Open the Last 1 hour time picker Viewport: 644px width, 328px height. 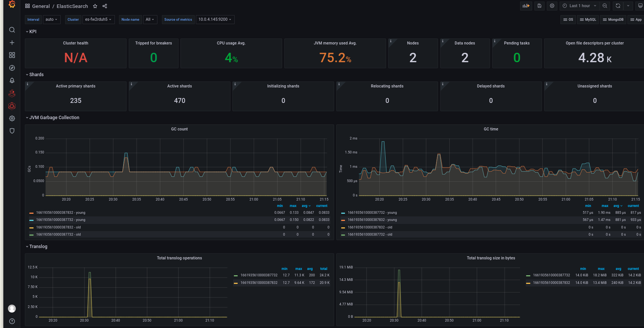tap(579, 6)
